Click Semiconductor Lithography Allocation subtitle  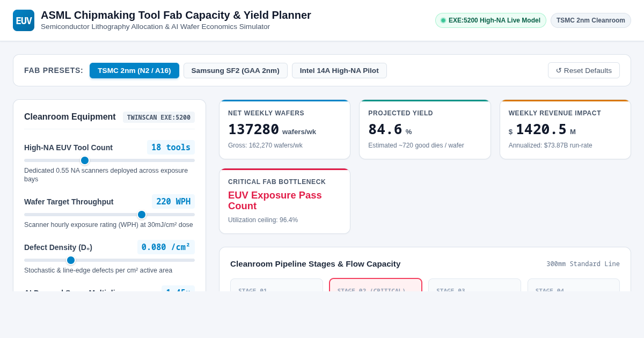tap(155, 27)
